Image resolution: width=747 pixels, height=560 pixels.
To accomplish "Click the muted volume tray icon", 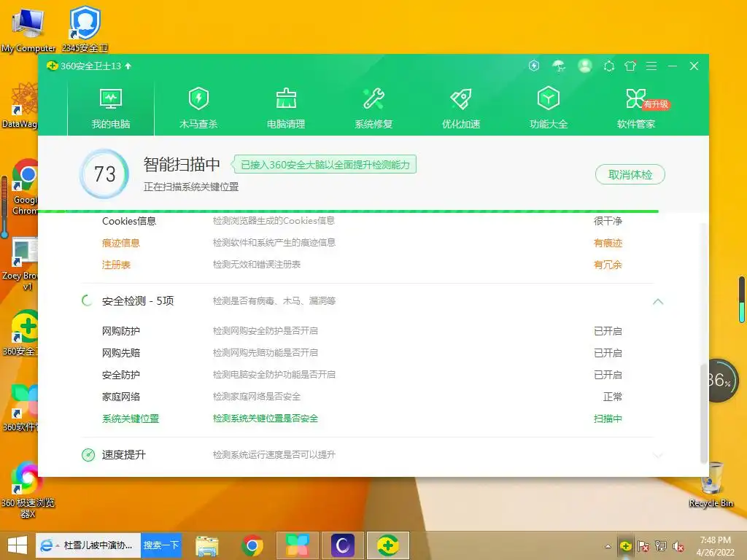I will click(678, 546).
